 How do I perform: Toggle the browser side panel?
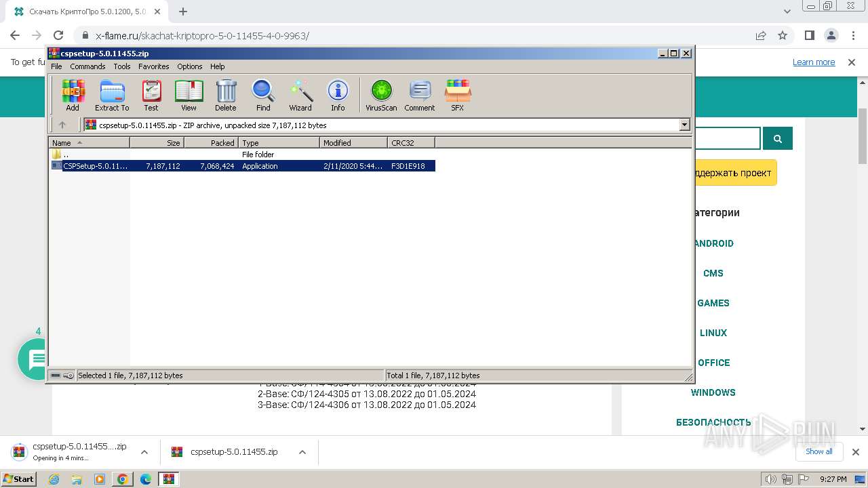coord(809,35)
